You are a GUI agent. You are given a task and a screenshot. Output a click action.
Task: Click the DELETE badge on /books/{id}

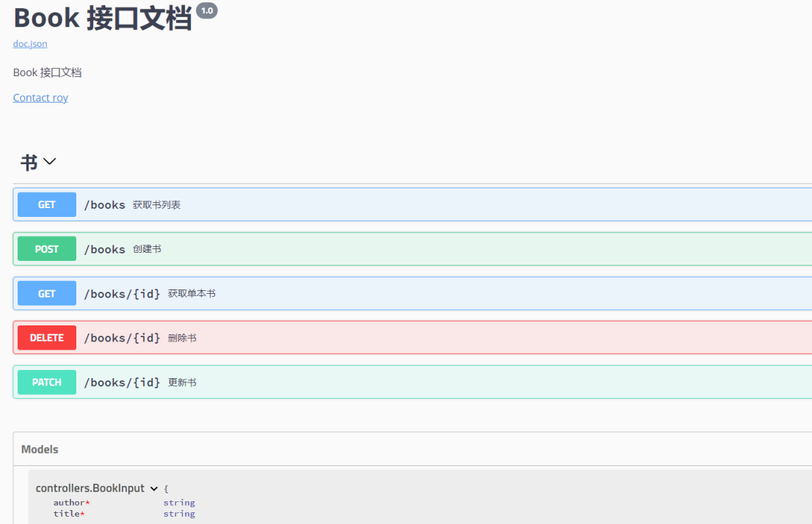tap(46, 337)
